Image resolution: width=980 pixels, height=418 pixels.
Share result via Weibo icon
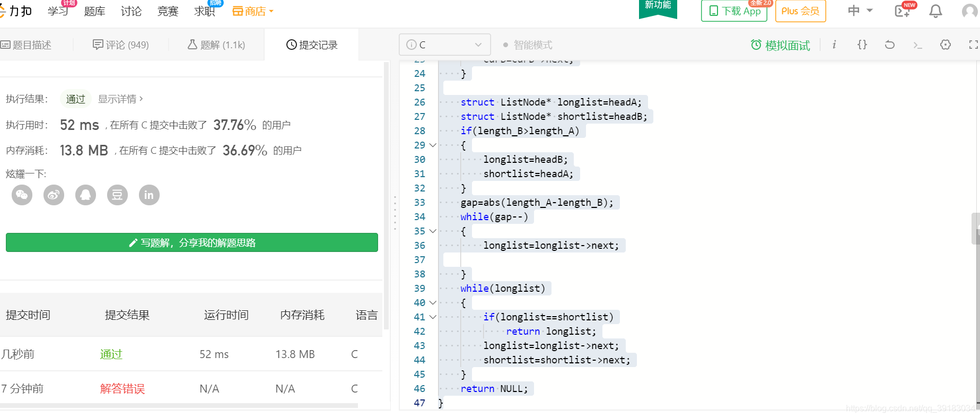click(54, 195)
